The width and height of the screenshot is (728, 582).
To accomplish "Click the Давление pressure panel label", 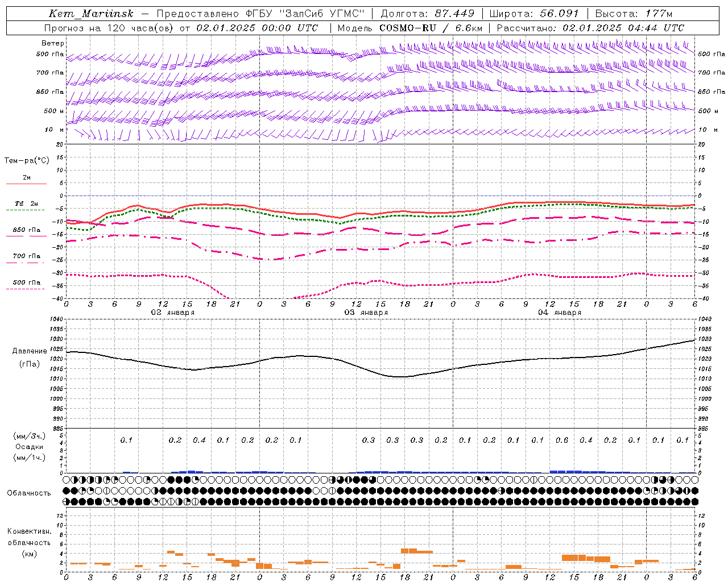I will pos(29,351).
